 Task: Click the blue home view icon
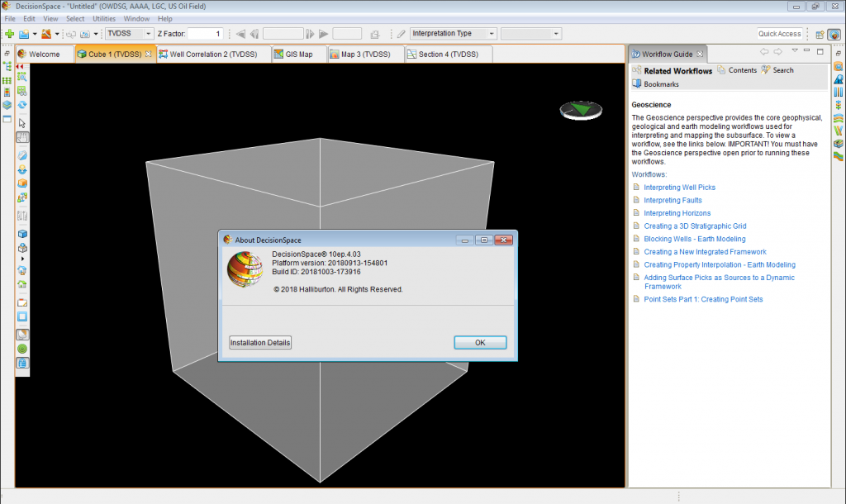click(x=22, y=270)
